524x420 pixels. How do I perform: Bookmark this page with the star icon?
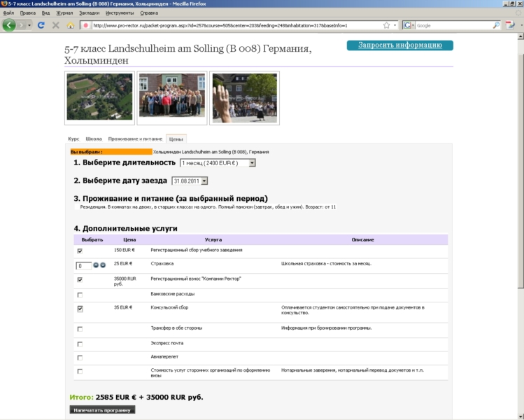point(386,25)
